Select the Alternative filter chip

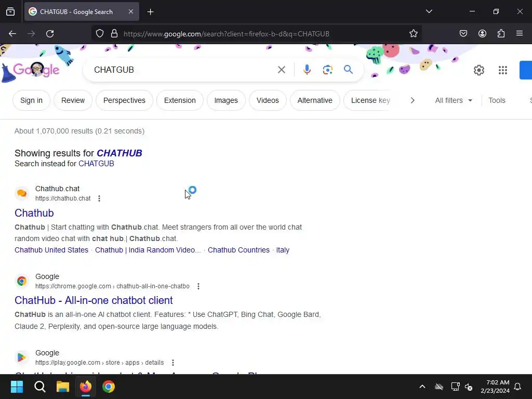pos(315,100)
